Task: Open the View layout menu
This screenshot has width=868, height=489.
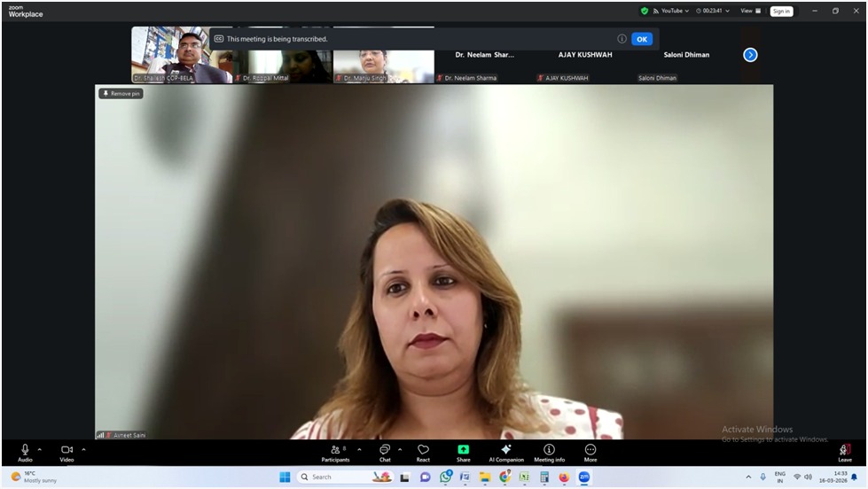Action: (x=750, y=11)
